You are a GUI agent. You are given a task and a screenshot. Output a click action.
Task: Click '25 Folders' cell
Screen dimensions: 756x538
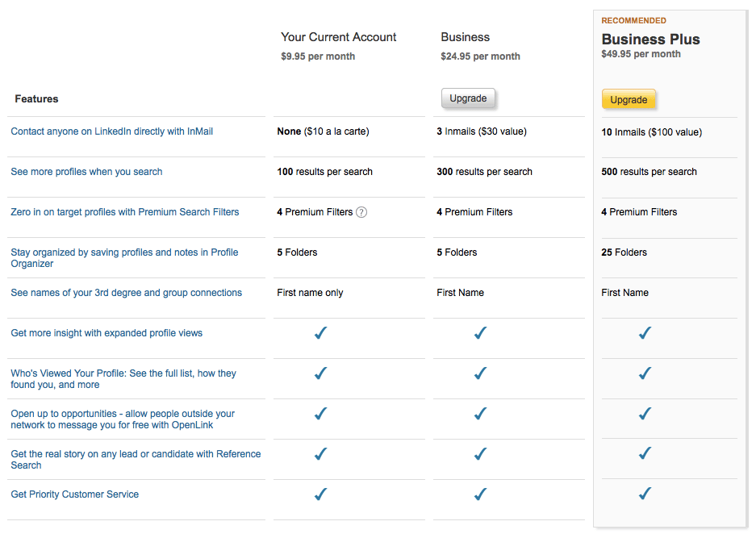tap(624, 252)
